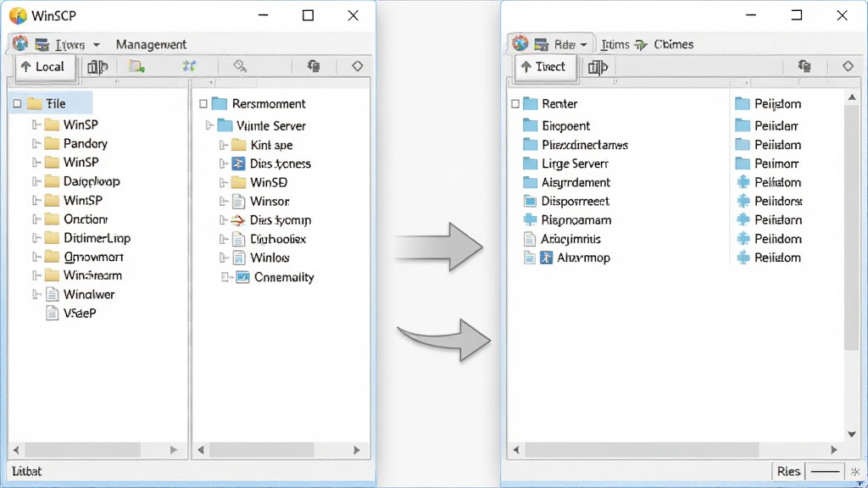
Task: Tick the checkbox next to the File folder
Action: pyautogui.click(x=17, y=103)
